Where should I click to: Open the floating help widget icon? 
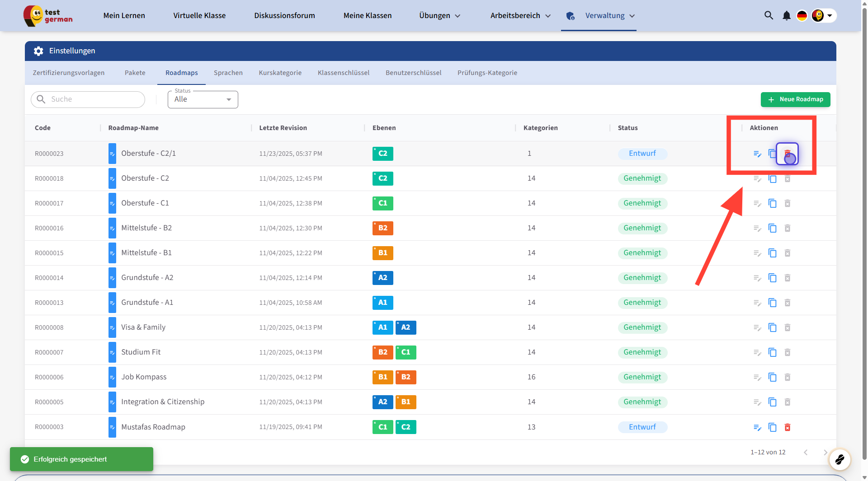click(x=840, y=460)
